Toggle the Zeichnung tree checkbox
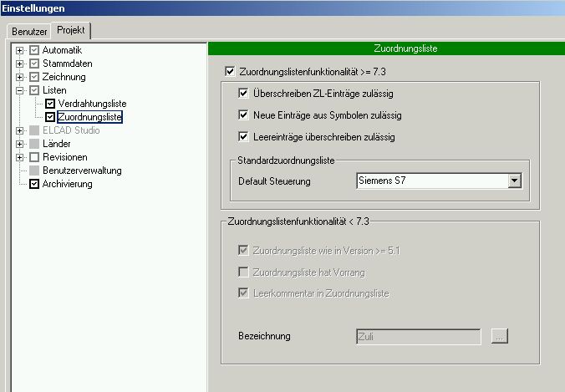 tap(34, 77)
